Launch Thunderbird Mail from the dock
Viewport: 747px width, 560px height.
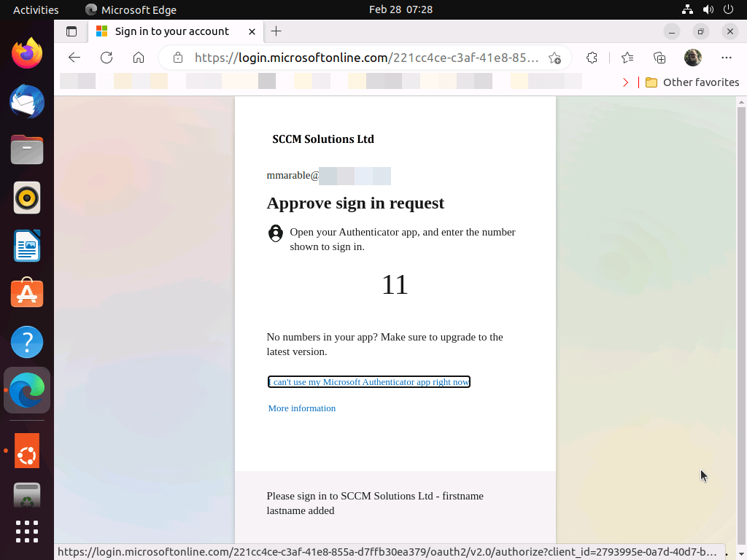(27, 101)
